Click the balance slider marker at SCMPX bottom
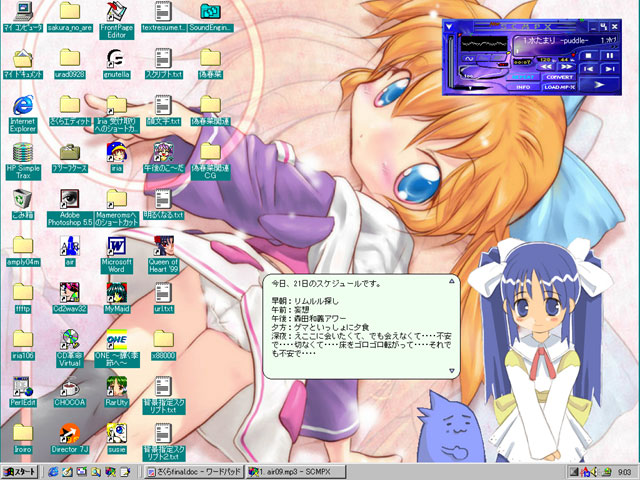This screenshot has width=640, height=480. click(470, 88)
